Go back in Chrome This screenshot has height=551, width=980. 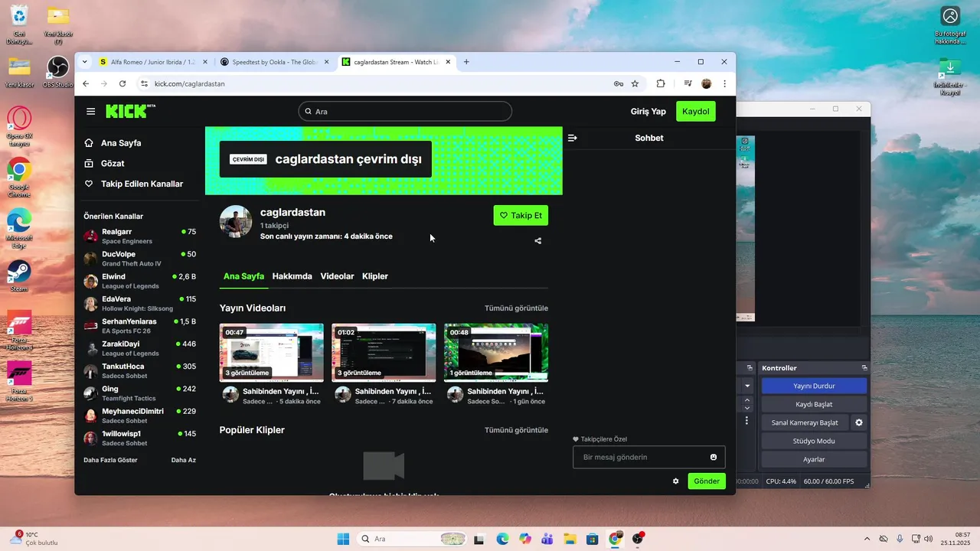(86, 83)
